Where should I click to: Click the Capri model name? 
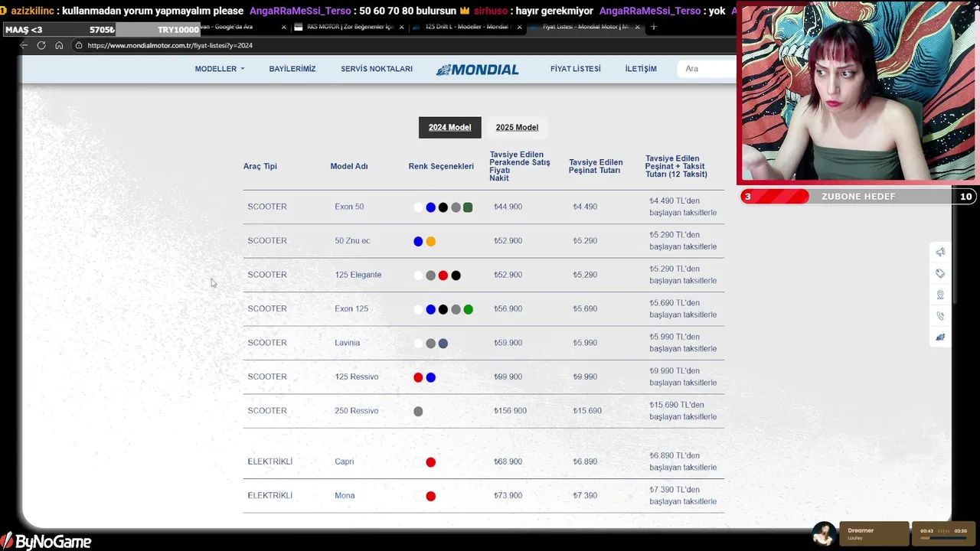[x=344, y=461]
